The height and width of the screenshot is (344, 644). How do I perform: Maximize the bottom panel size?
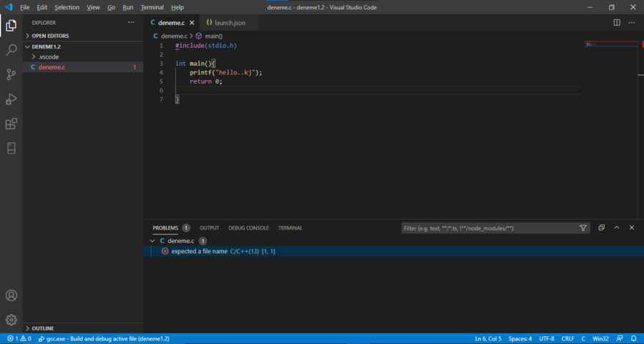(x=617, y=227)
